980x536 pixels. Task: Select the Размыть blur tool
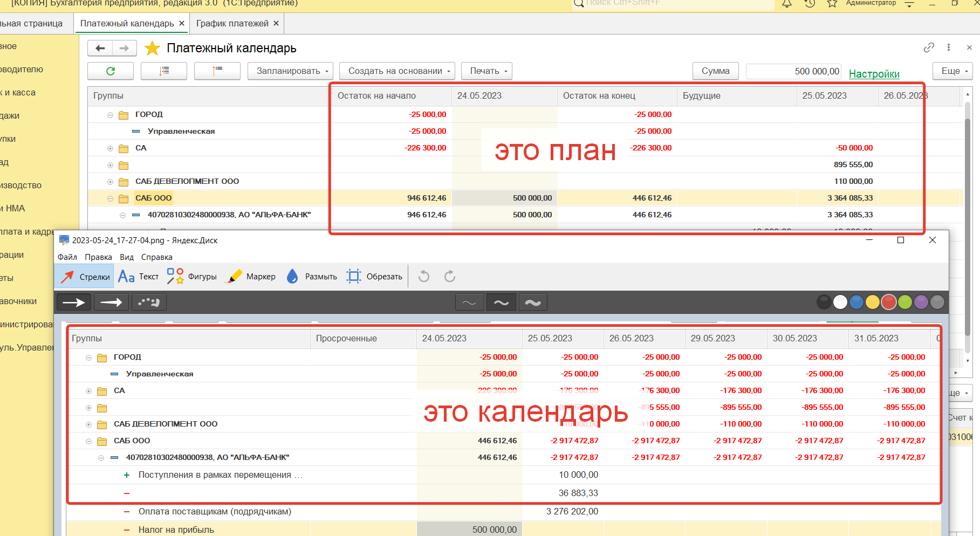311,277
